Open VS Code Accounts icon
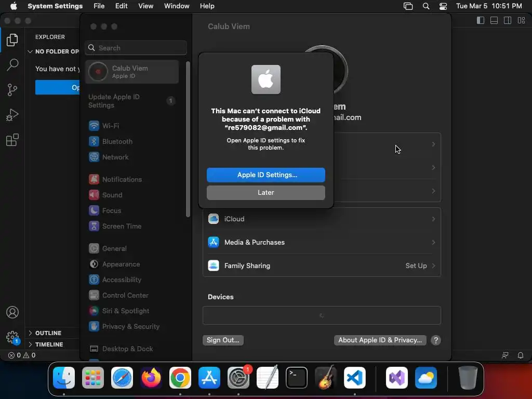Screen dimensions: 532x399 tap(12, 312)
